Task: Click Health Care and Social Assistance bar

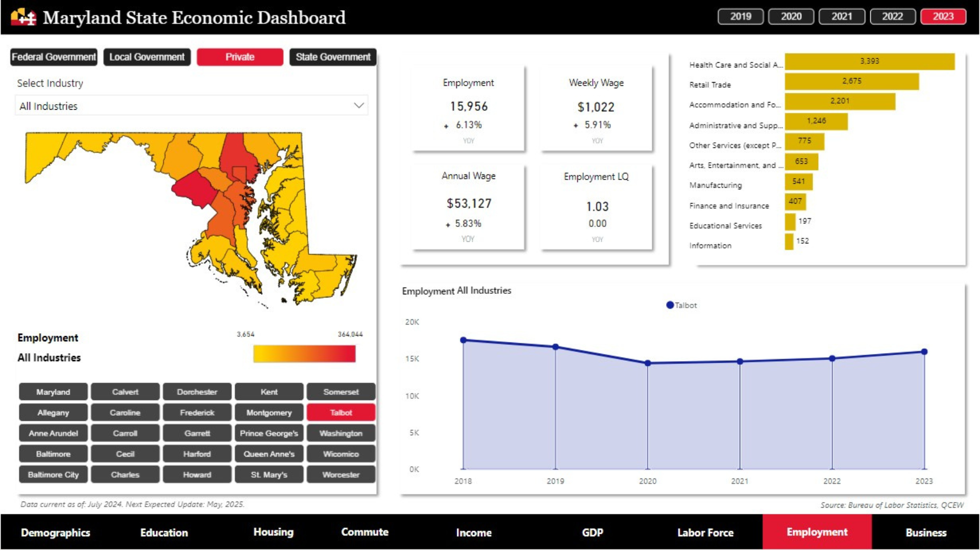Action: [869, 61]
